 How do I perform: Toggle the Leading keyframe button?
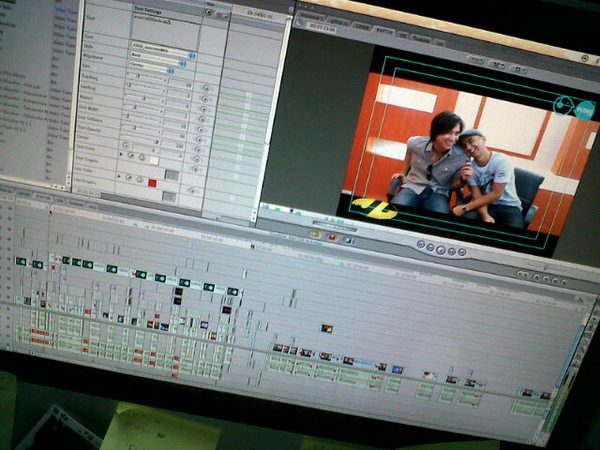point(203,109)
